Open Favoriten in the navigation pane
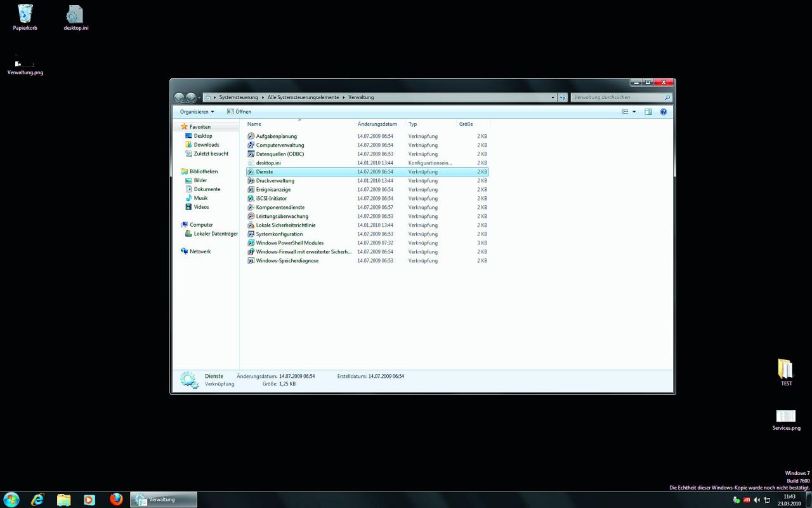The image size is (812, 508). click(200, 127)
